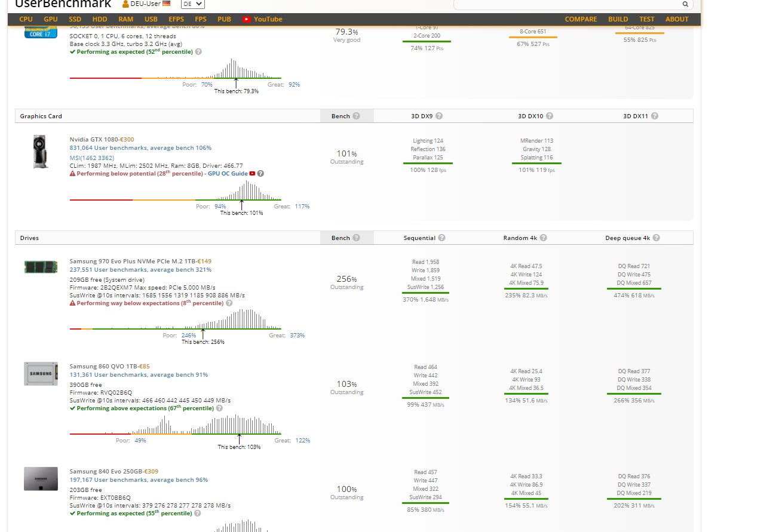
Task: Click the YouTube icon in navbar
Action: pyautogui.click(x=246, y=19)
